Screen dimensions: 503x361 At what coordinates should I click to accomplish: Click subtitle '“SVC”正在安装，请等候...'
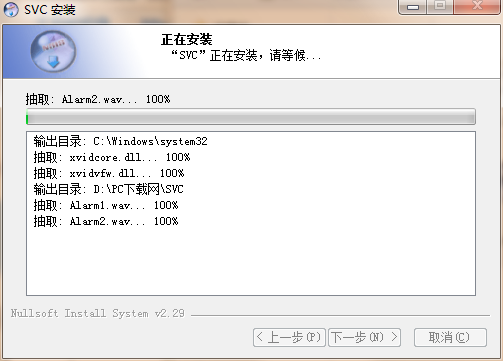pyautogui.click(x=246, y=55)
